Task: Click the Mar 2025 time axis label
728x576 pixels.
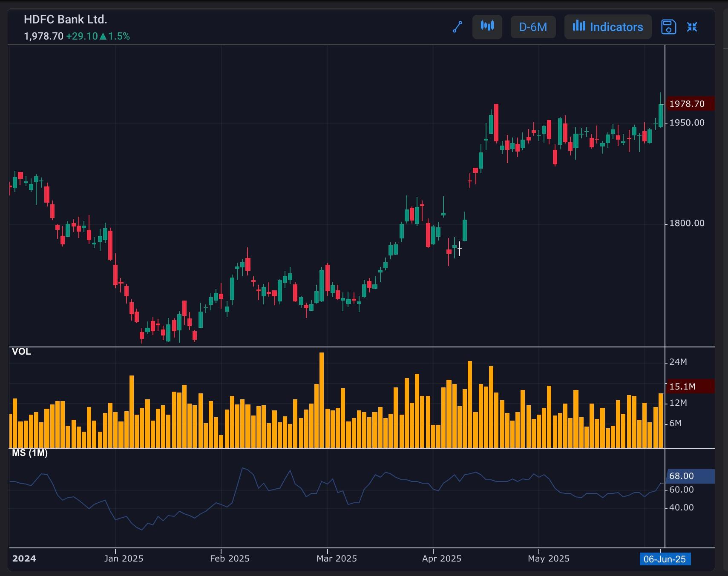Action: (x=337, y=559)
